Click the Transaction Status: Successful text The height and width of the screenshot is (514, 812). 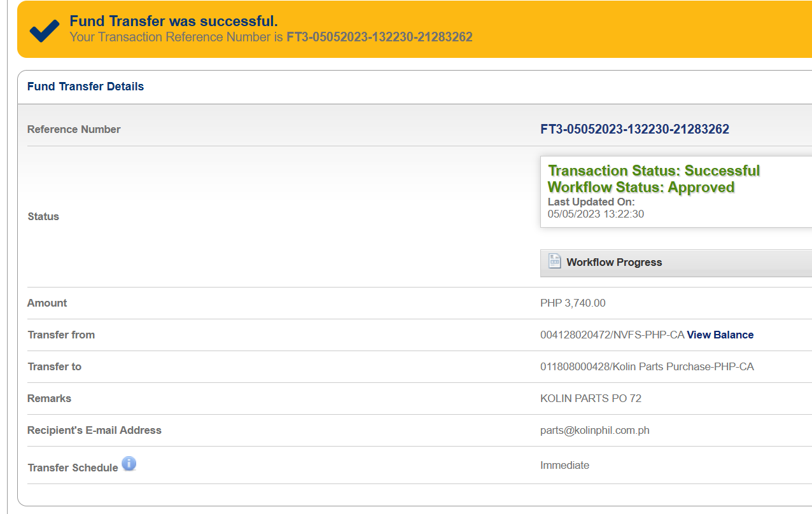654,170
